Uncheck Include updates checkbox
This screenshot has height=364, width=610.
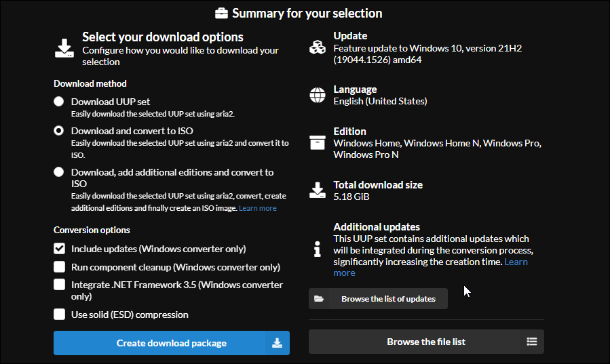tap(60, 249)
